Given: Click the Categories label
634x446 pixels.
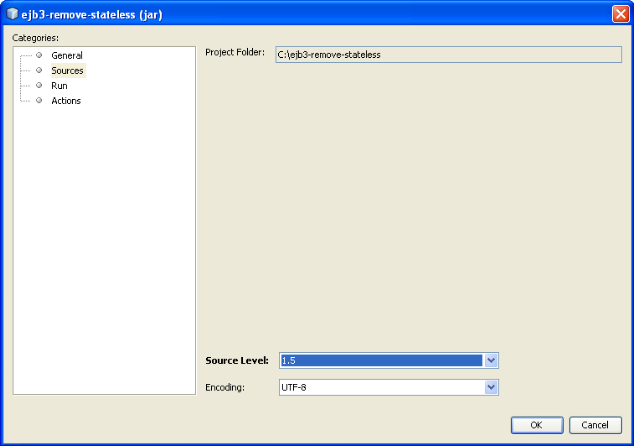Looking at the screenshot, I should click(36, 38).
